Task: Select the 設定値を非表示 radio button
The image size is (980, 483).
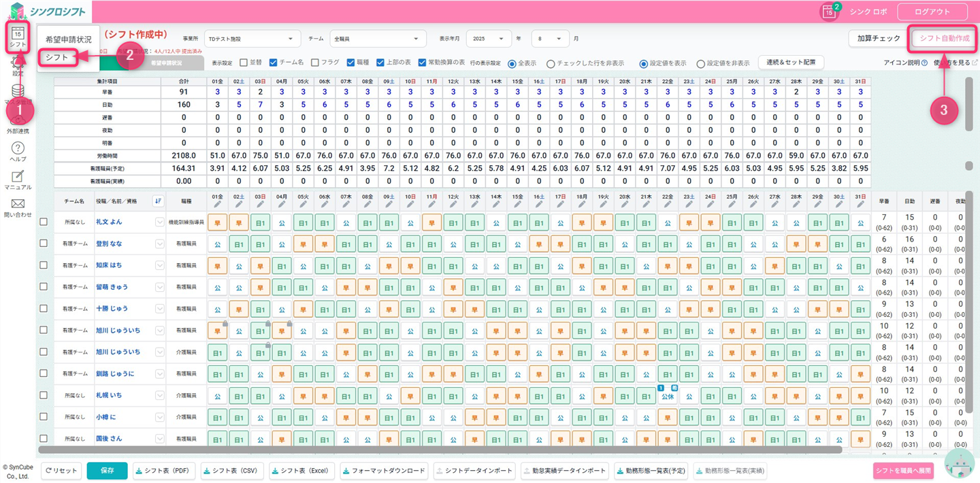Action: (700, 64)
